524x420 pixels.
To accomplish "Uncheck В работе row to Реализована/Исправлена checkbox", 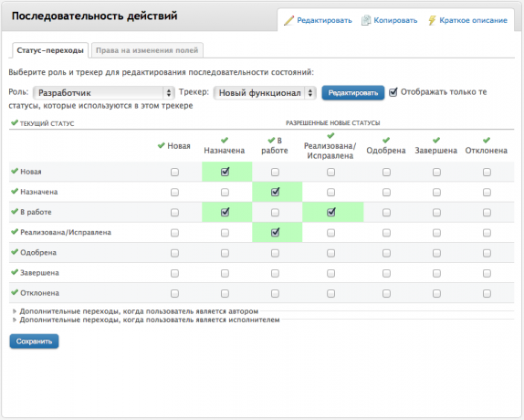I will (x=330, y=212).
